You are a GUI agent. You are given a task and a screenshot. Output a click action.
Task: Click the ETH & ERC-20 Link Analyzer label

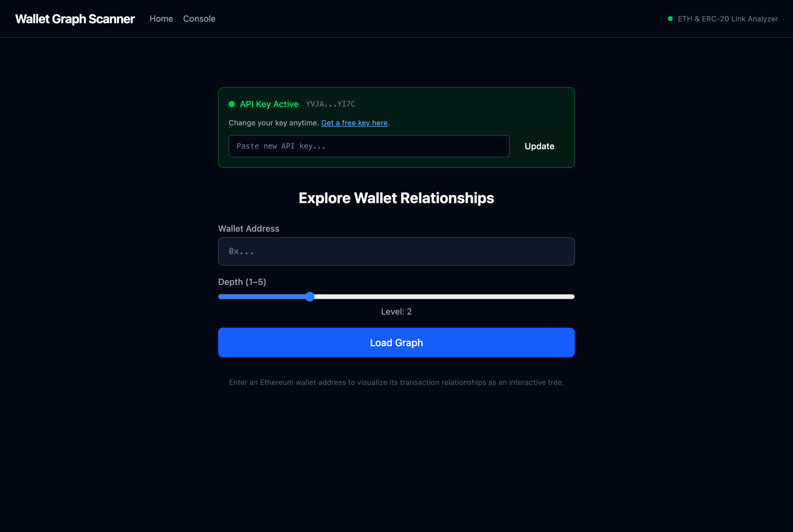[728, 19]
